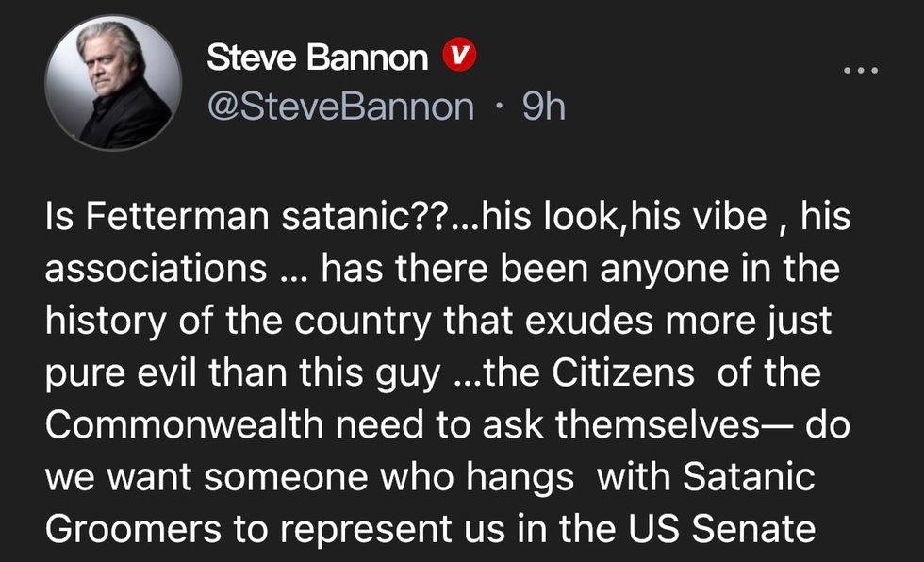Click the word "Citizens" in the post
This screenshot has width=924, height=562.
(x=623, y=372)
